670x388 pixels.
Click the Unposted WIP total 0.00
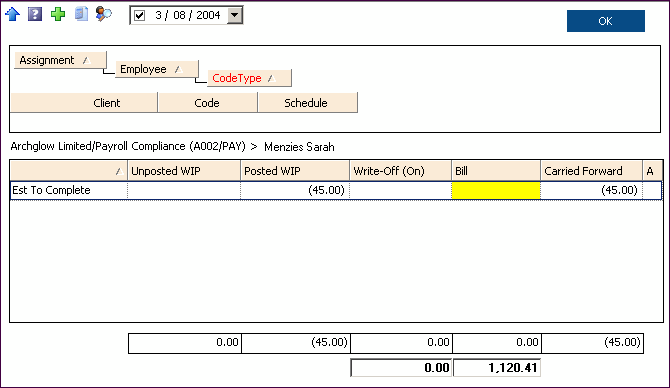click(x=185, y=343)
